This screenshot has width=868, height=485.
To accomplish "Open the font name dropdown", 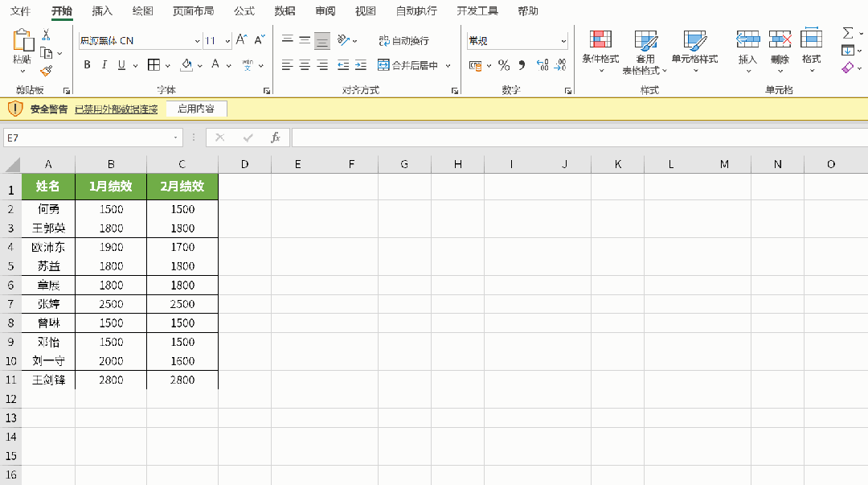I will [x=197, y=40].
